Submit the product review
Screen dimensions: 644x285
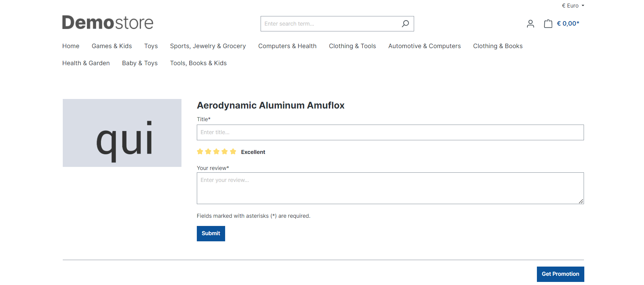click(211, 233)
